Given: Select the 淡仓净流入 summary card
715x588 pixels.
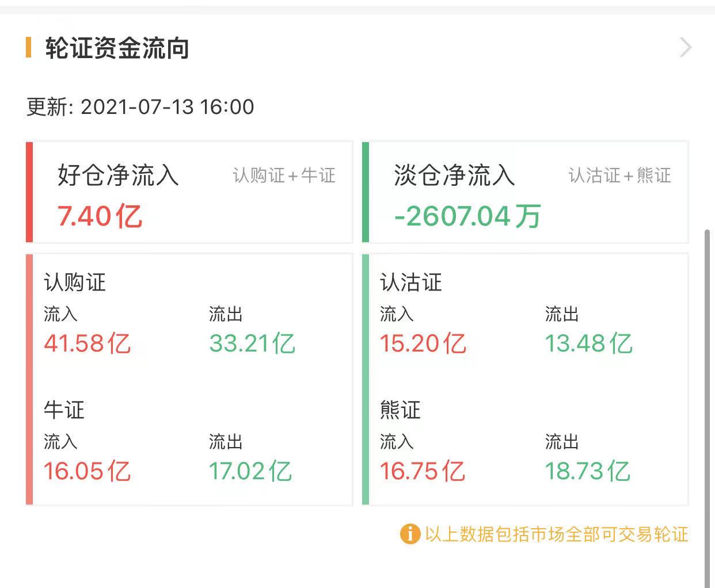Looking at the screenshot, I should click(x=526, y=192).
